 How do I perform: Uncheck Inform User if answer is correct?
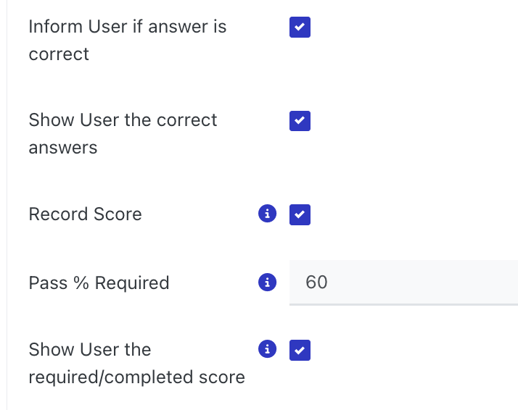(300, 27)
